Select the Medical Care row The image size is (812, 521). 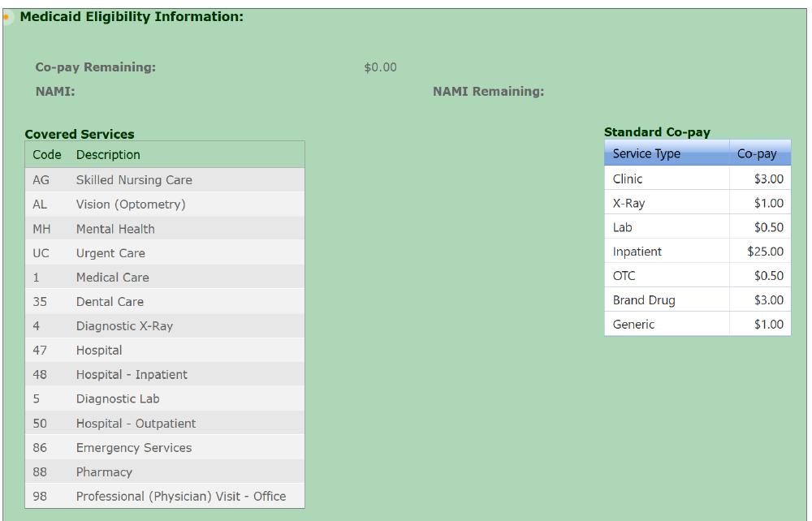(165, 278)
